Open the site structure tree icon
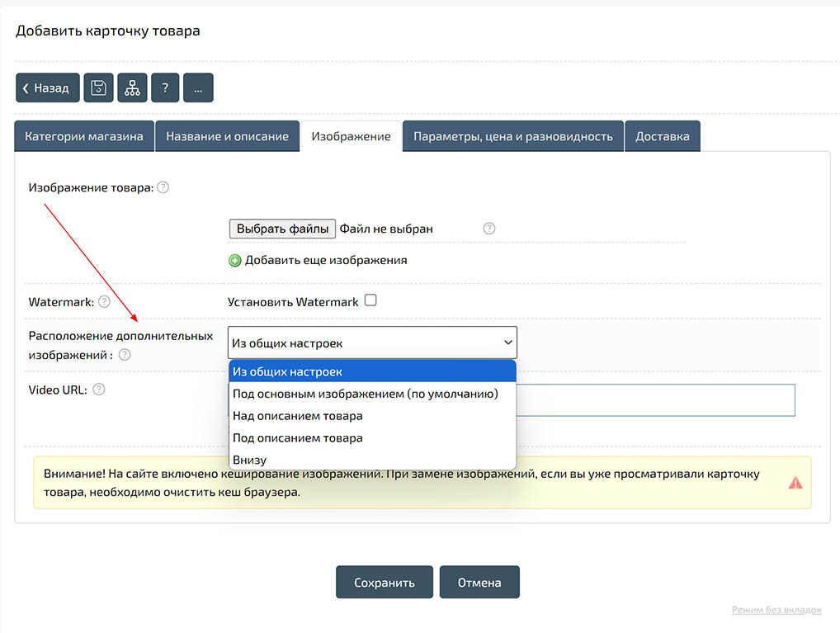840x633 pixels. point(132,87)
